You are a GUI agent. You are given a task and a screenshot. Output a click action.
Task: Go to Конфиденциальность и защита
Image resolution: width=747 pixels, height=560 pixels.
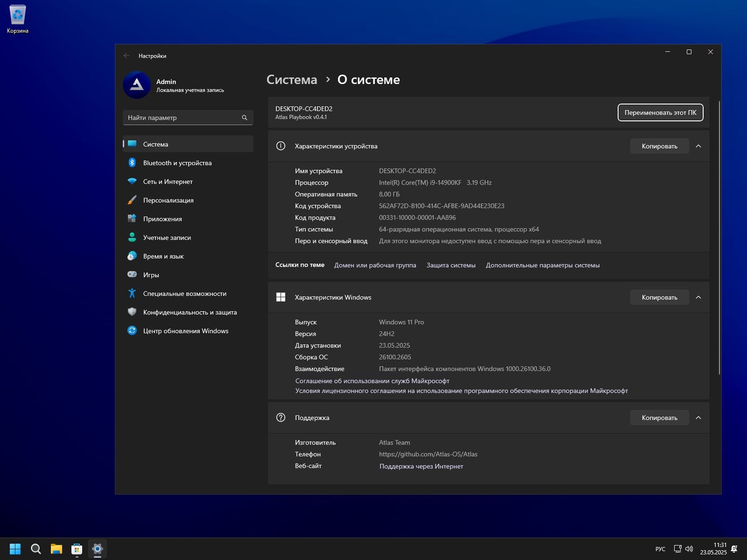click(188, 312)
